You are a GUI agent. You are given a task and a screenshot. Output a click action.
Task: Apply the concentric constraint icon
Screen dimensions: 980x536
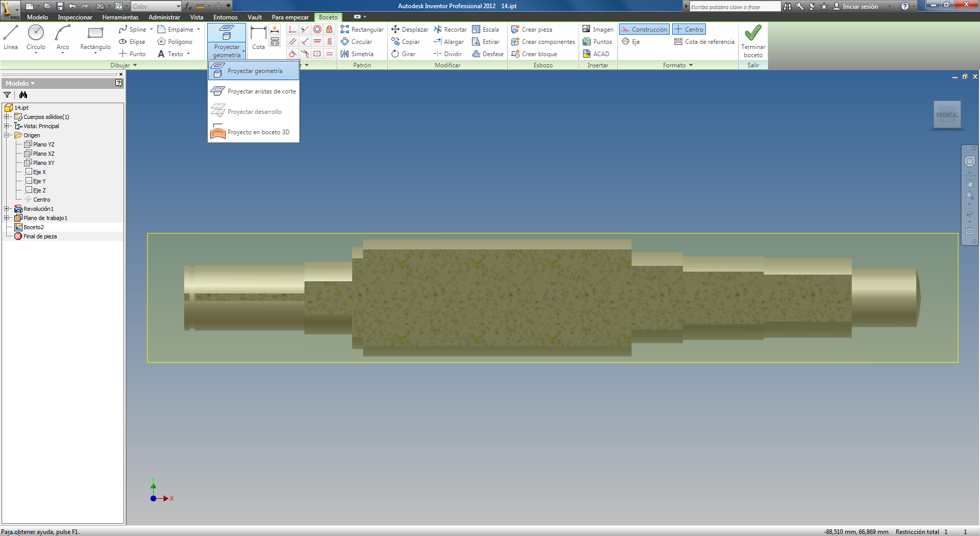click(317, 30)
